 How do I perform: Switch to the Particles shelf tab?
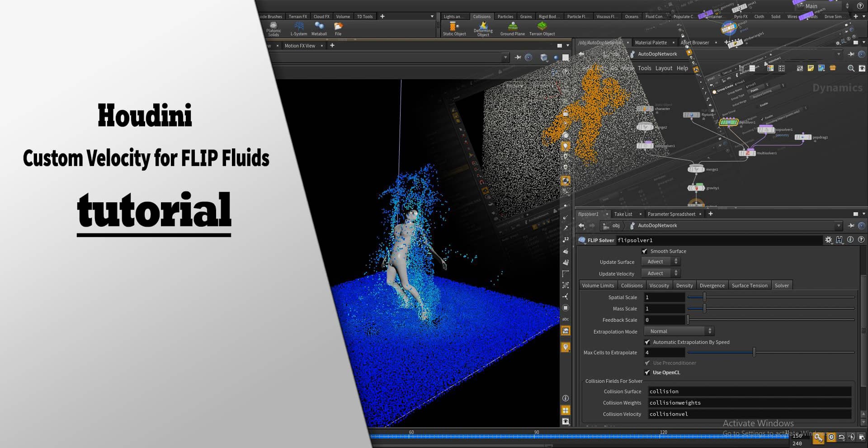505,16
